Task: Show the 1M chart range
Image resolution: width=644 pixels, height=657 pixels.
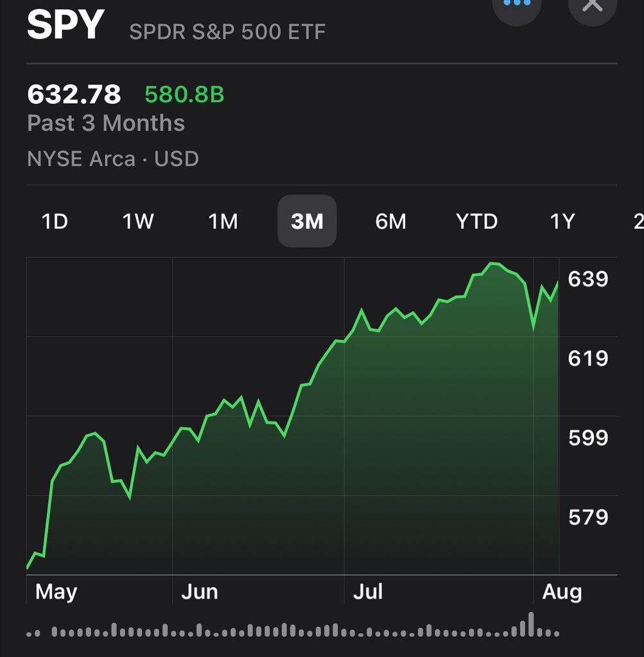Action: [x=223, y=221]
